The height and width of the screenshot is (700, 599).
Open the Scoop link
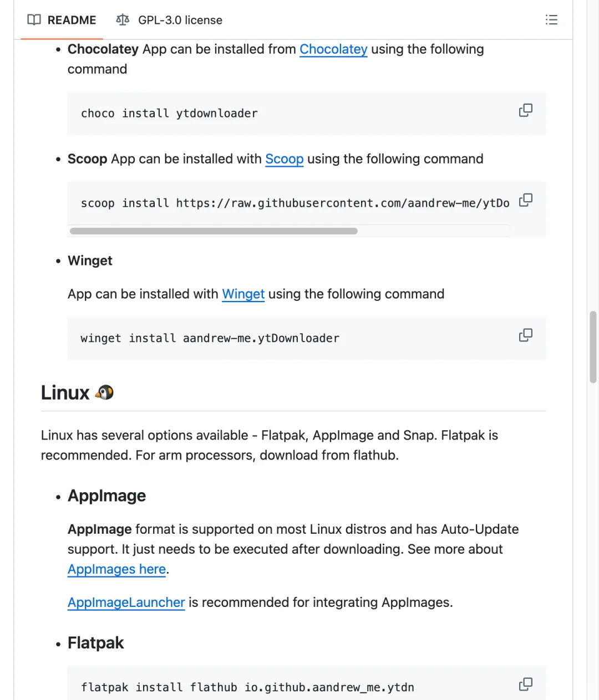click(x=284, y=159)
